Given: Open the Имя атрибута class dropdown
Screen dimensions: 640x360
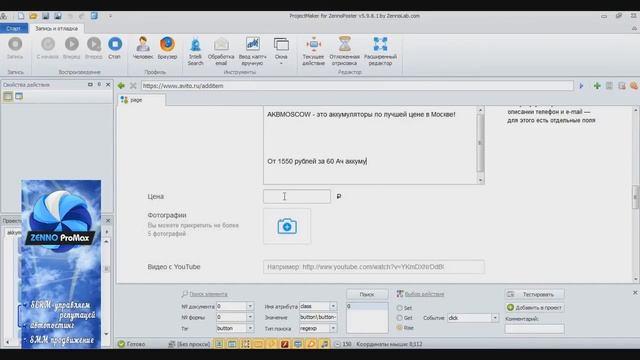Looking at the screenshot, I should [x=333, y=306].
